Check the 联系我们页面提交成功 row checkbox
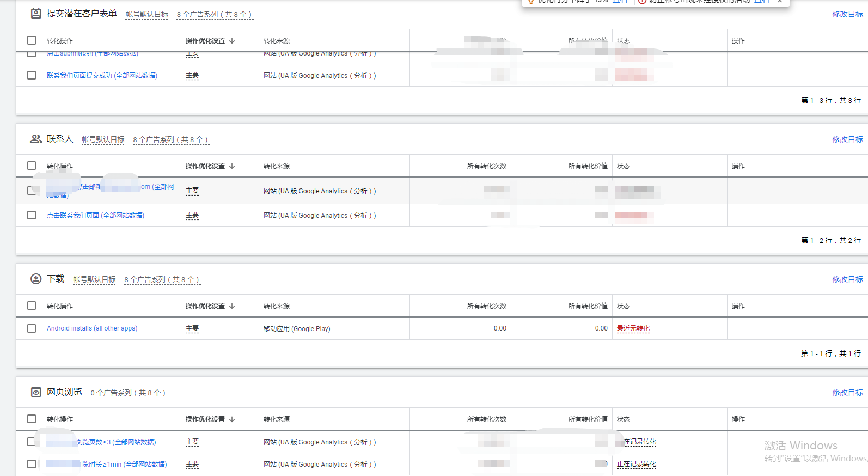 [32, 75]
